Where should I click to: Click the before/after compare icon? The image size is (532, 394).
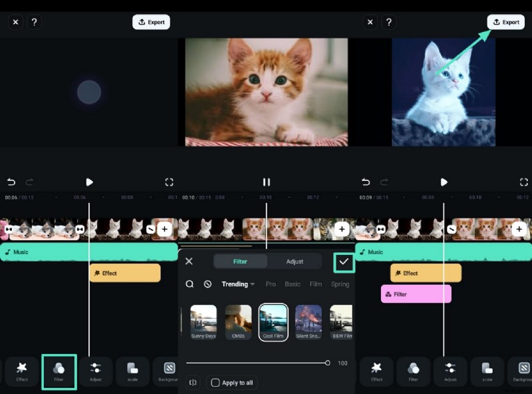194,383
